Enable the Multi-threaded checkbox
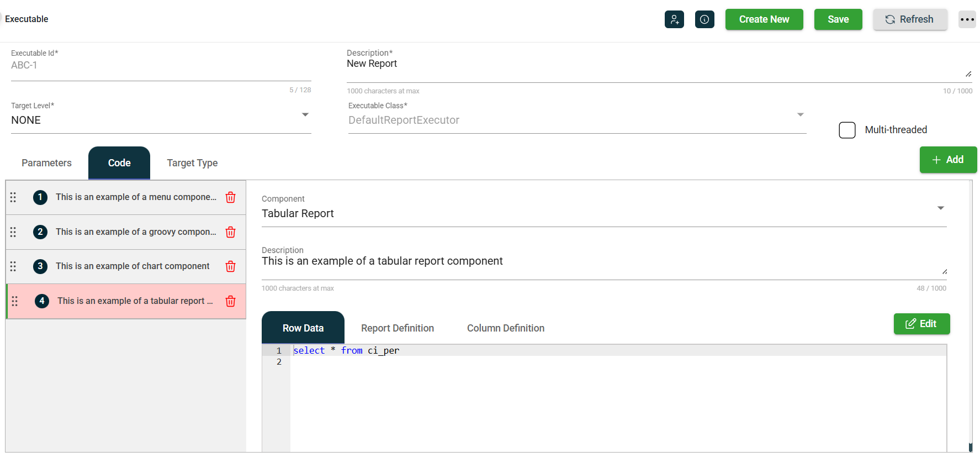Image resolution: width=980 pixels, height=473 pixels. tap(847, 130)
